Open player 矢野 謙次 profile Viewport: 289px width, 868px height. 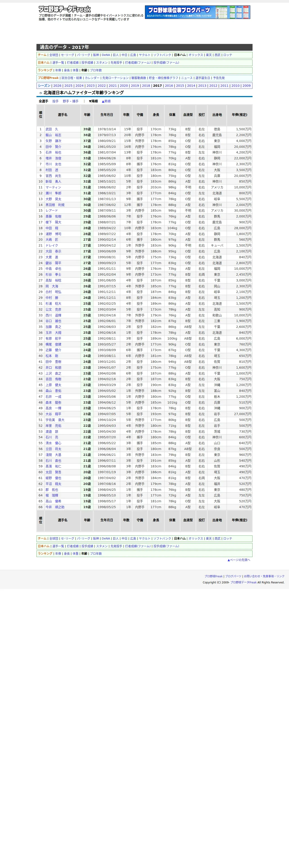54,141
